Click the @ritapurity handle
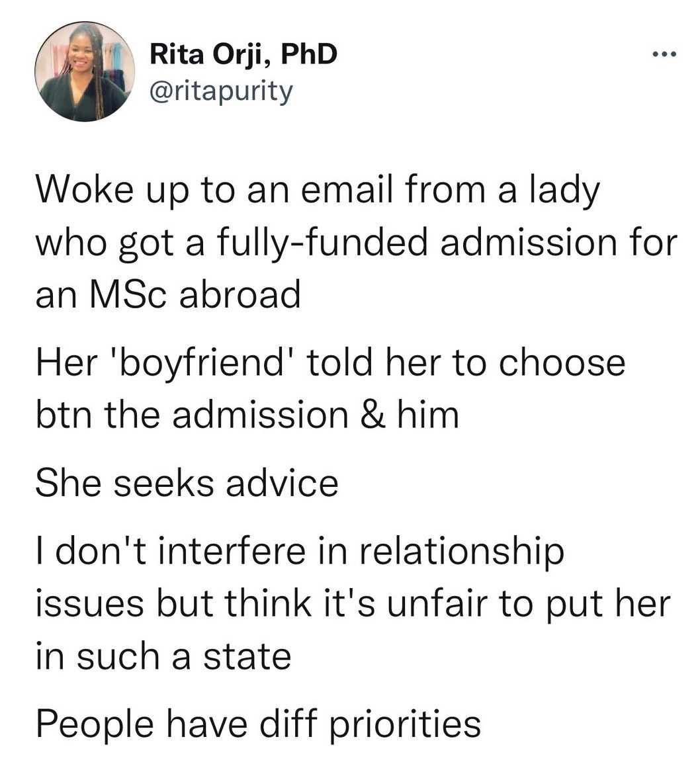This screenshot has width=700, height=768. pos(221,92)
